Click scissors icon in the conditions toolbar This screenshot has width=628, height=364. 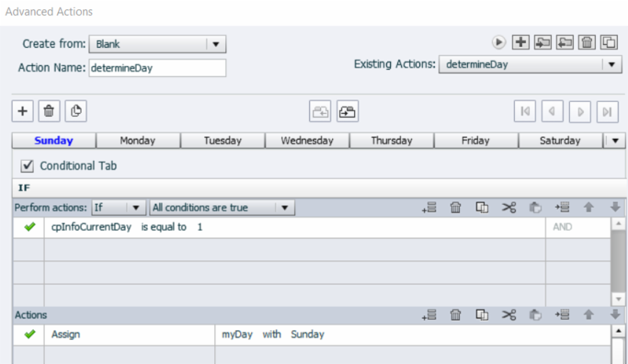coord(509,208)
